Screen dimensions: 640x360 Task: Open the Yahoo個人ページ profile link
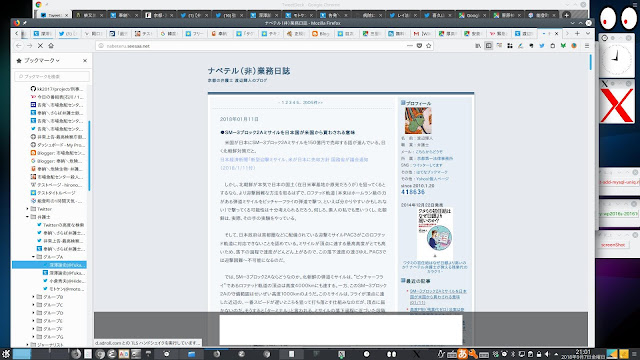432,179
